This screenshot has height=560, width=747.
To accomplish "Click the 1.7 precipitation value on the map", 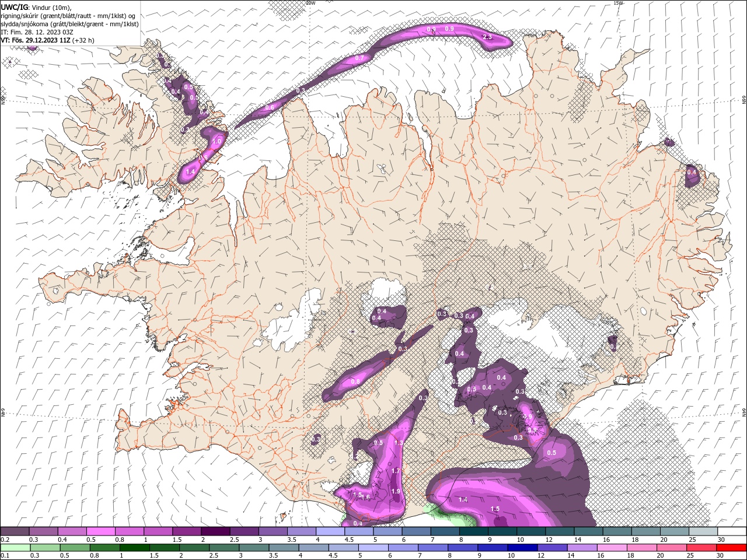I will pos(396,471).
